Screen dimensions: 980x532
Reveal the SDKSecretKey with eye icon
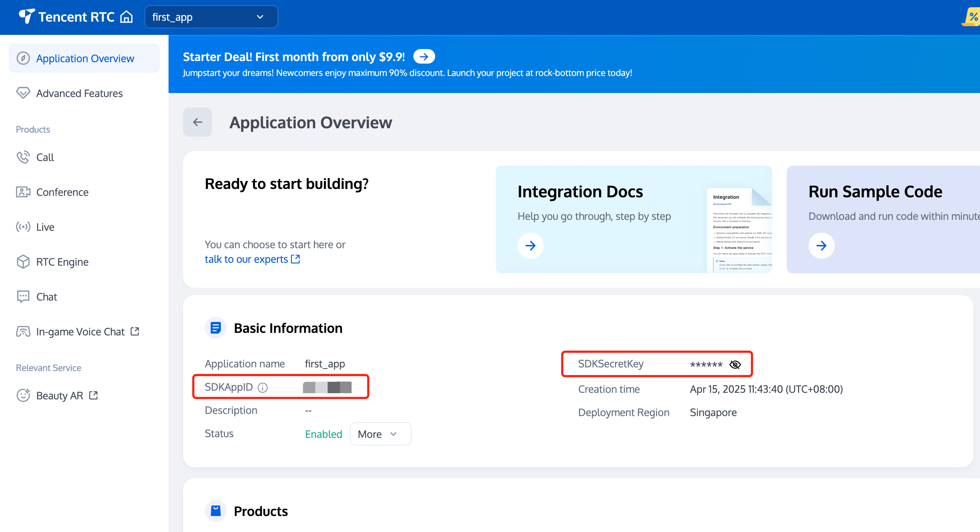[x=734, y=364]
